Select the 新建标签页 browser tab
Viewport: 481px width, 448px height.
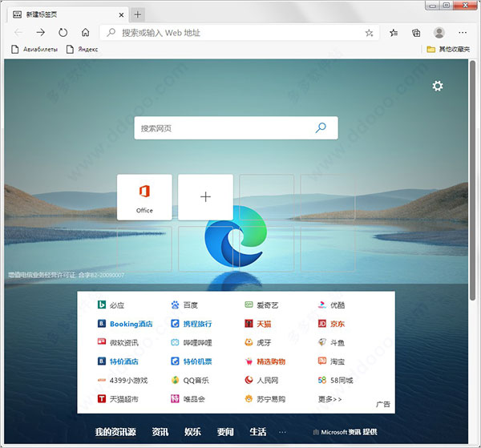(x=69, y=14)
